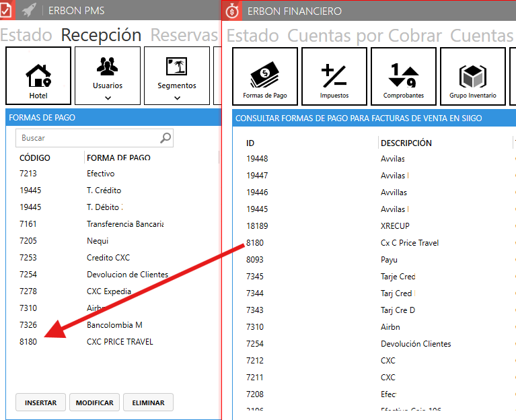
Task: Expand the Segmentos dropdown chevron
Action: click(x=177, y=98)
